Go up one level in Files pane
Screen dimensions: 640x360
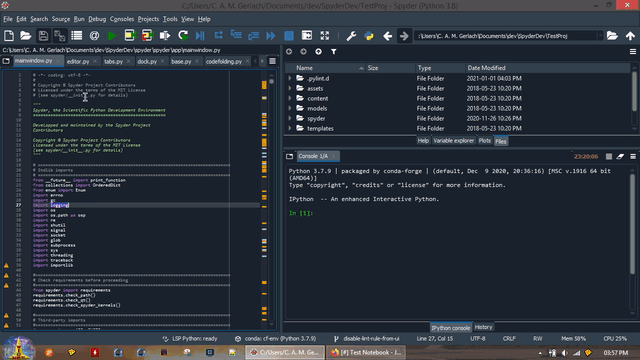[x=318, y=52]
